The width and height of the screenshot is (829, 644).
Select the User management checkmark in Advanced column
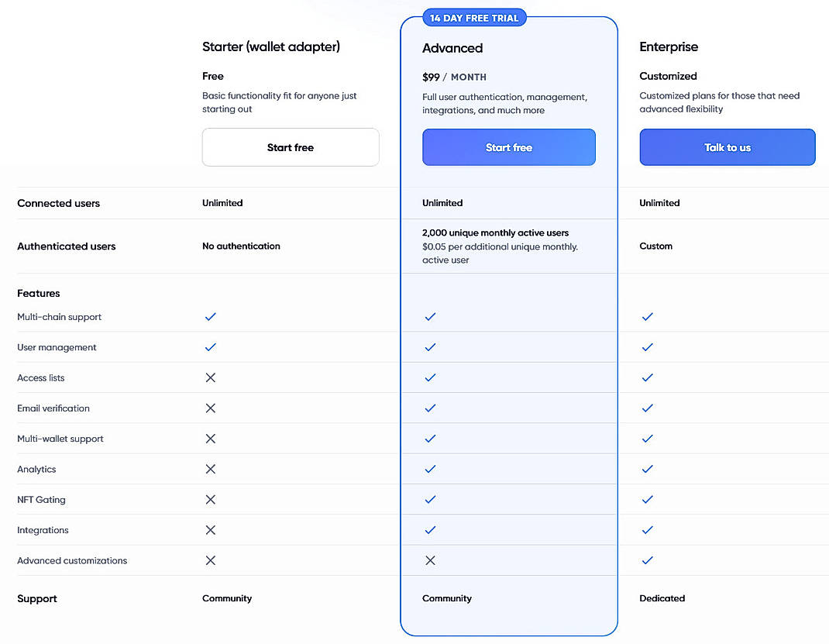(430, 347)
